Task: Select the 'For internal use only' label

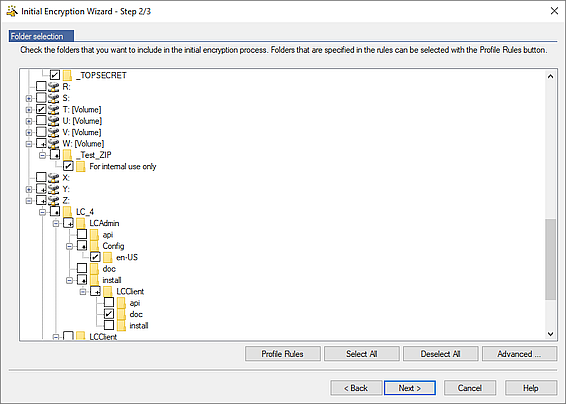Action: point(123,166)
